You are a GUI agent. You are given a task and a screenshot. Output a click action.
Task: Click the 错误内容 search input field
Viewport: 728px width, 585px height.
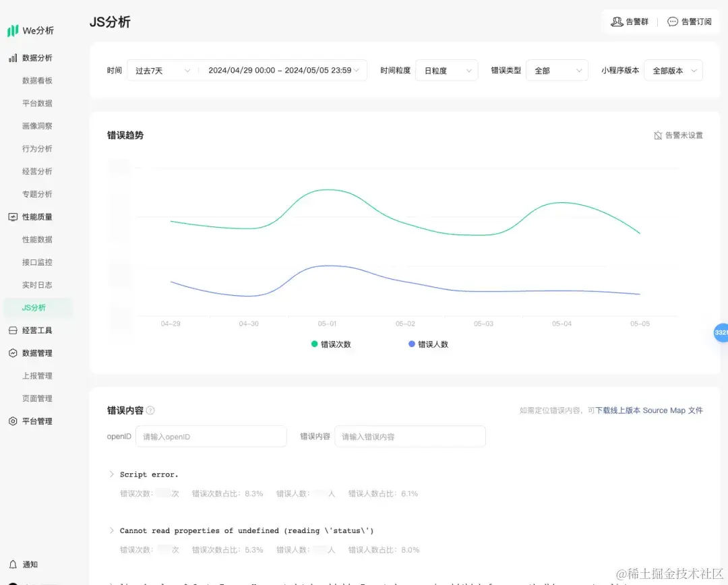coord(410,437)
